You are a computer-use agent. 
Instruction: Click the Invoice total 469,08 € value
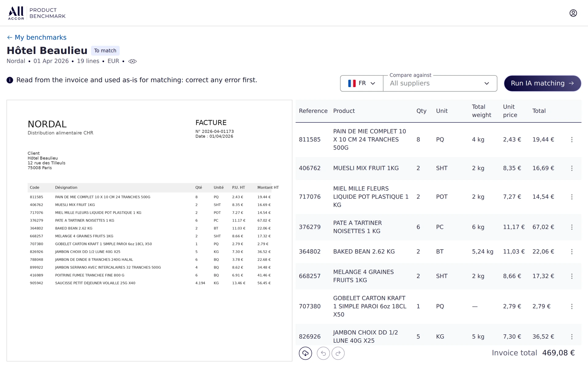tap(558, 353)
